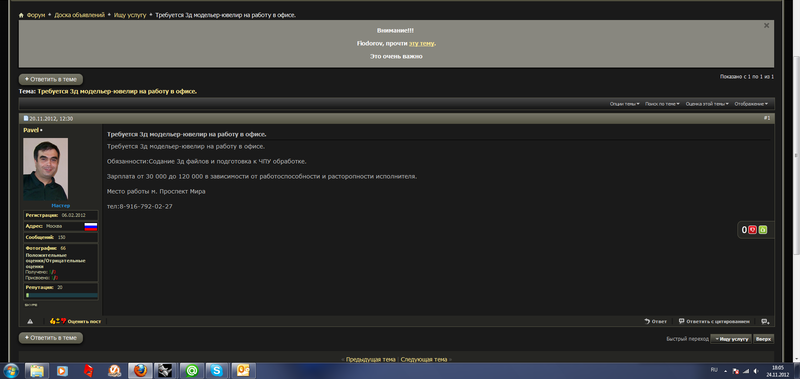Click the reputation bar
This screenshot has height=379, width=800.
(x=61, y=295)
